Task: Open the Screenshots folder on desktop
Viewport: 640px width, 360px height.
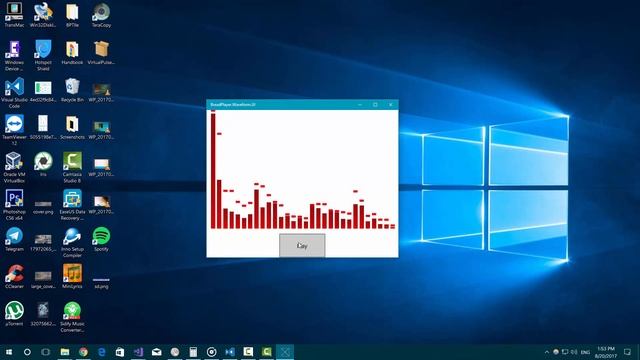Action: (72, 127)
